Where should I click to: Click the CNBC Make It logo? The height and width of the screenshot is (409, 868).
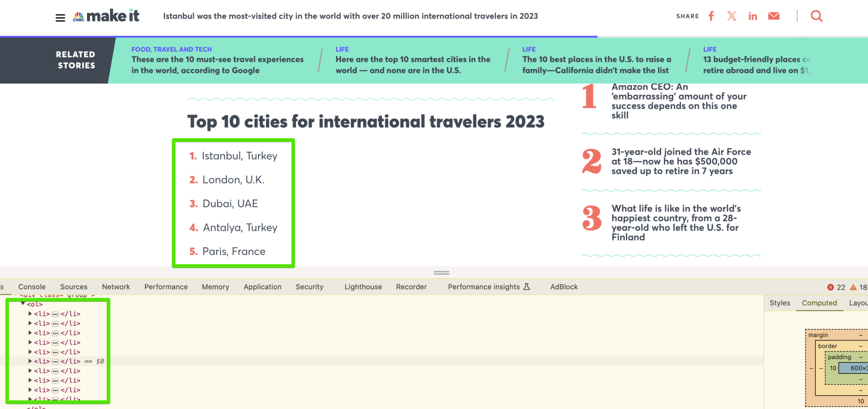point(106,16)
